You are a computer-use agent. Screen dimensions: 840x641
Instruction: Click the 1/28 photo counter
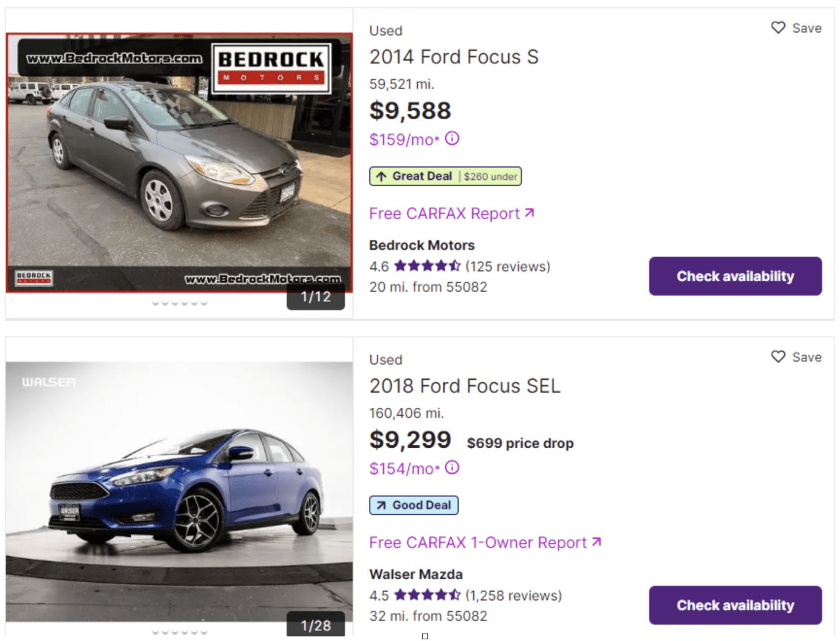316,625
